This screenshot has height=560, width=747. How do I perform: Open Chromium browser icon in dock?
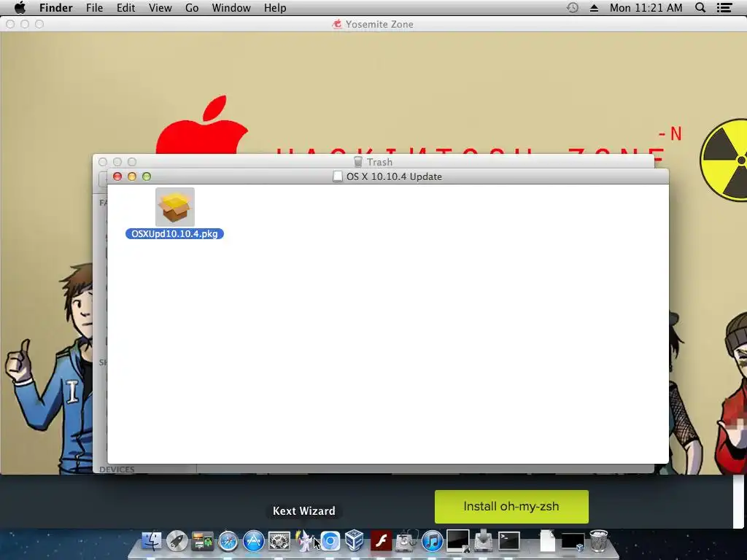click(x=330, y=542)
